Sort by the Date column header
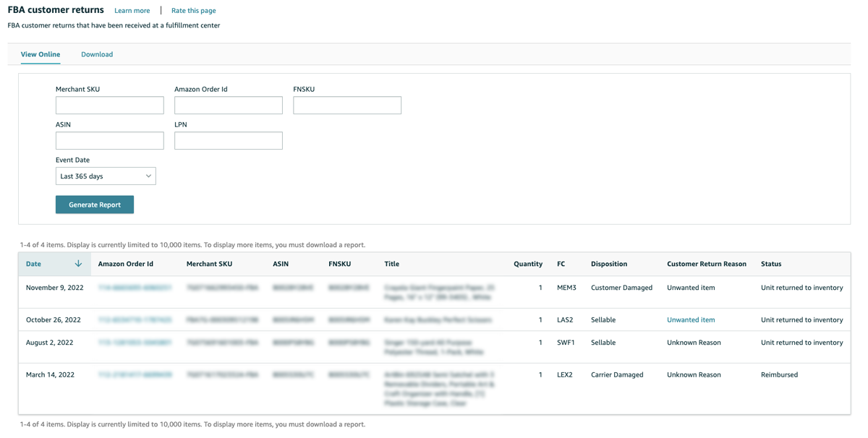 tap(34, 264)
